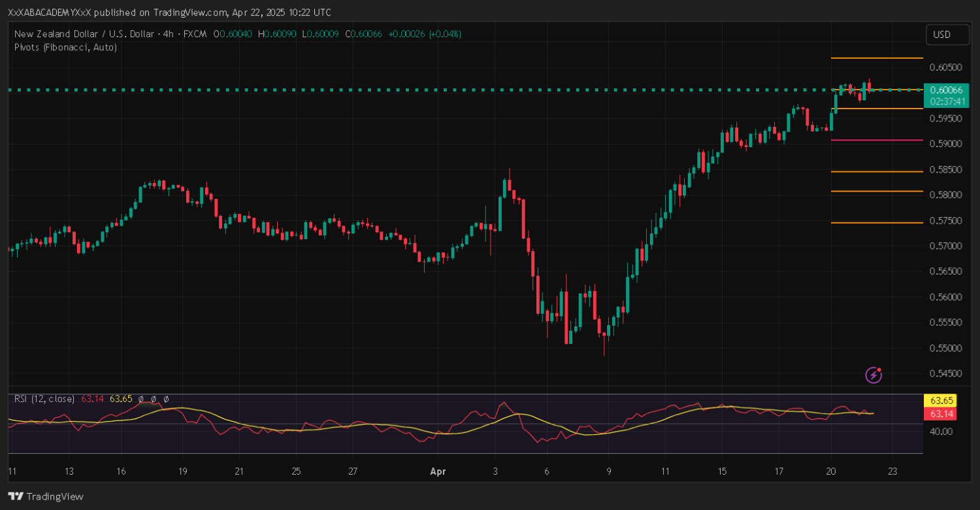Open the USD currency selector
The height and width of the screenshot is (510, 980).
(947, 35)
